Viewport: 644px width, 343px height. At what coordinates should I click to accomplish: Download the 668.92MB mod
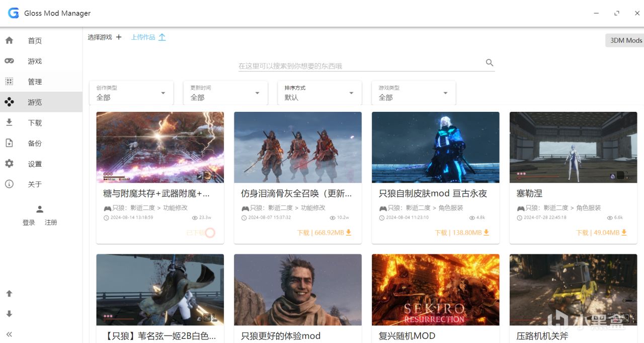[324, 233]
